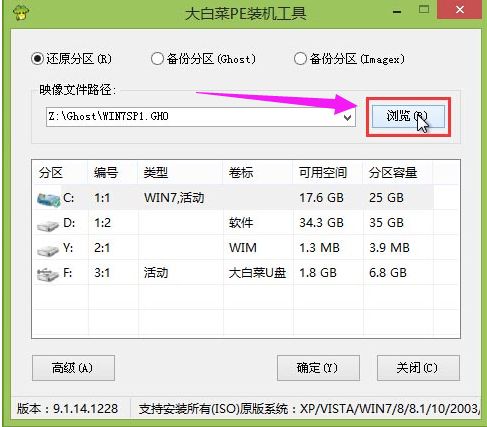Click the Z:\Ghost\WIN7SP1.GHO path field
This screenshot has width=487, height=427.
coord(201,117)
